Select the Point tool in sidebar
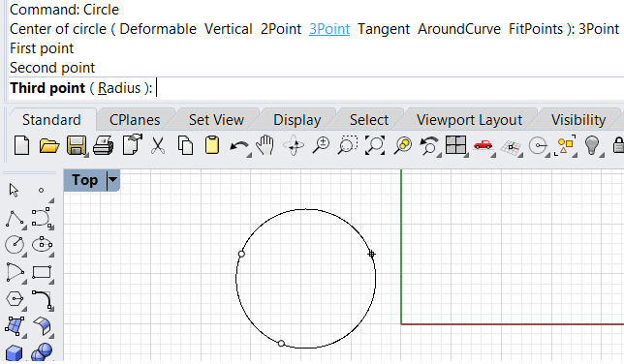This screenshot has width=624, height=364. point(41,191)
